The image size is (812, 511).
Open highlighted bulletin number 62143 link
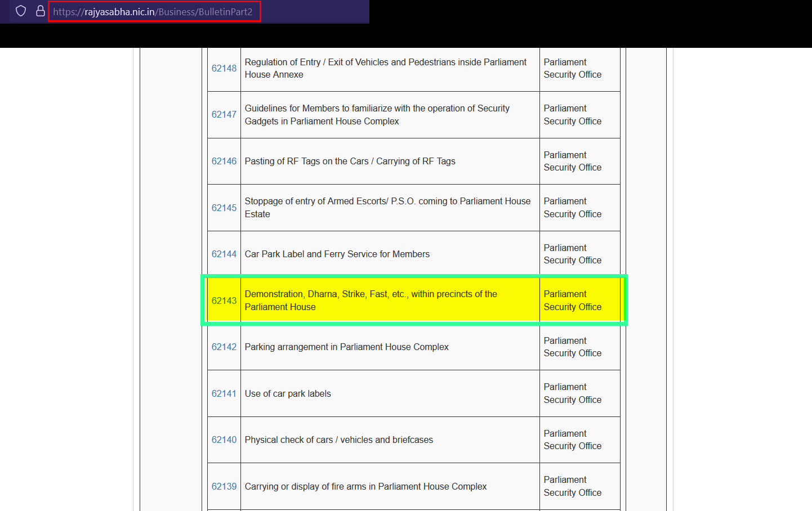coord(224,301)
